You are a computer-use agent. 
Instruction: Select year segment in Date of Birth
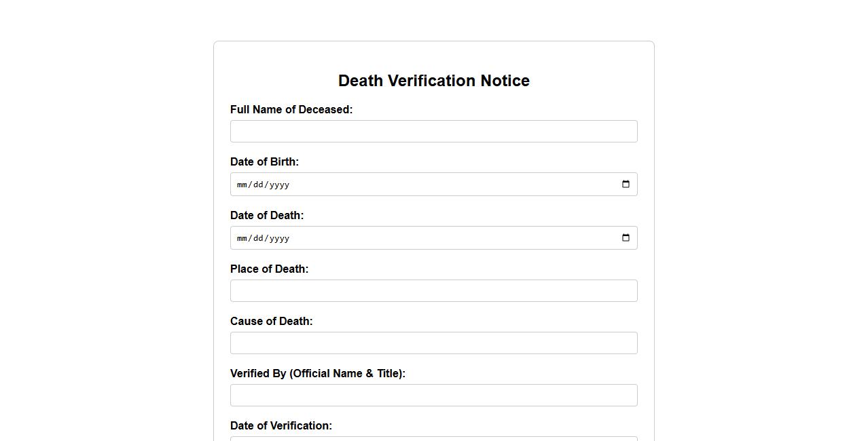pyautogui.click(x=278, y=185)
